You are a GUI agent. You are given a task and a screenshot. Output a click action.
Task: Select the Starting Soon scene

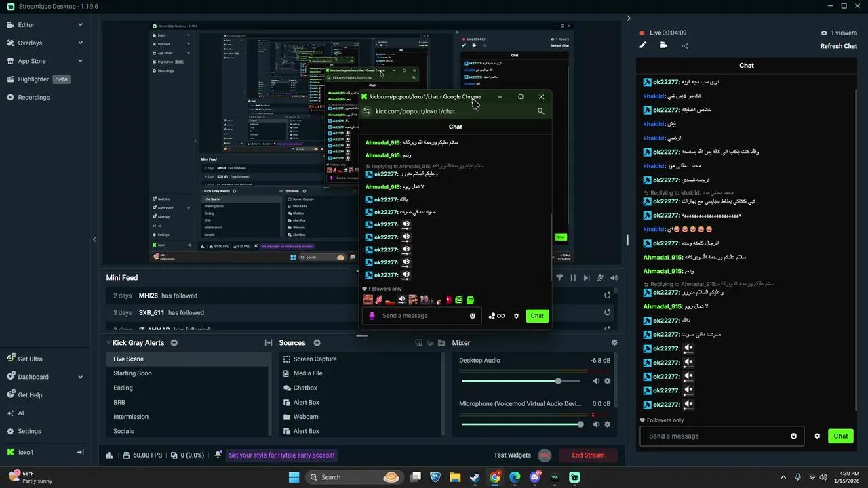188,373
